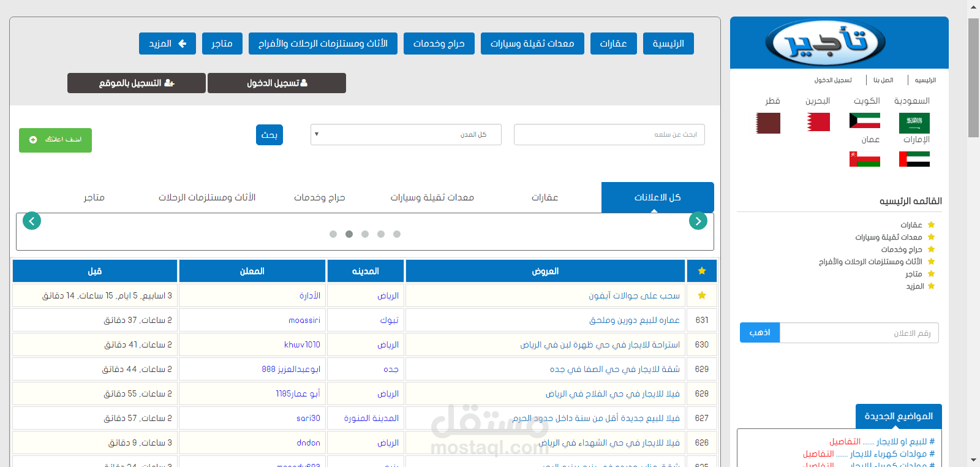Open sidebar link معدات ثقيلة وسيارات
Screen dimensions: 980x467
click(x=889, y=237)
